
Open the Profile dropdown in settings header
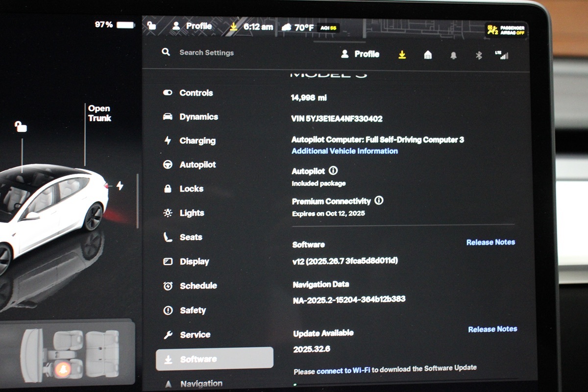point(360,54)
